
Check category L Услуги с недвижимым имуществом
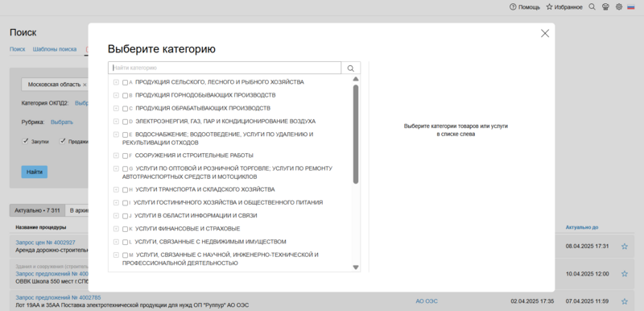[x=125, y=243]
